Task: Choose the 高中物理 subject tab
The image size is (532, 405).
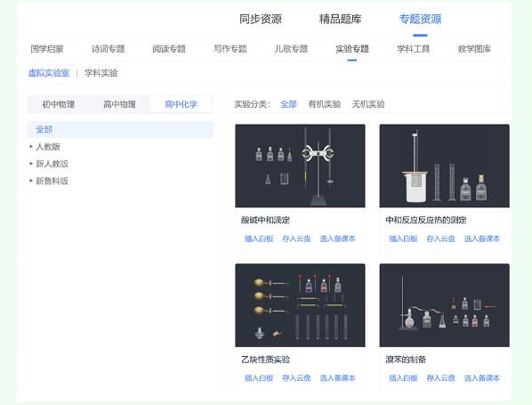Action: click(x=119, y=104)
